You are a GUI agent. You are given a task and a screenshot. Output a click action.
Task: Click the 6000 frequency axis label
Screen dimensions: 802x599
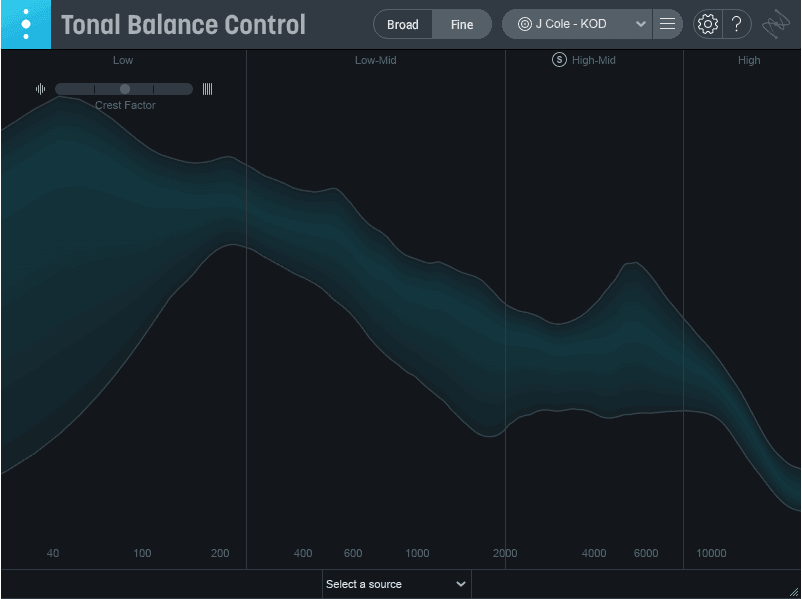pos(646,553)
